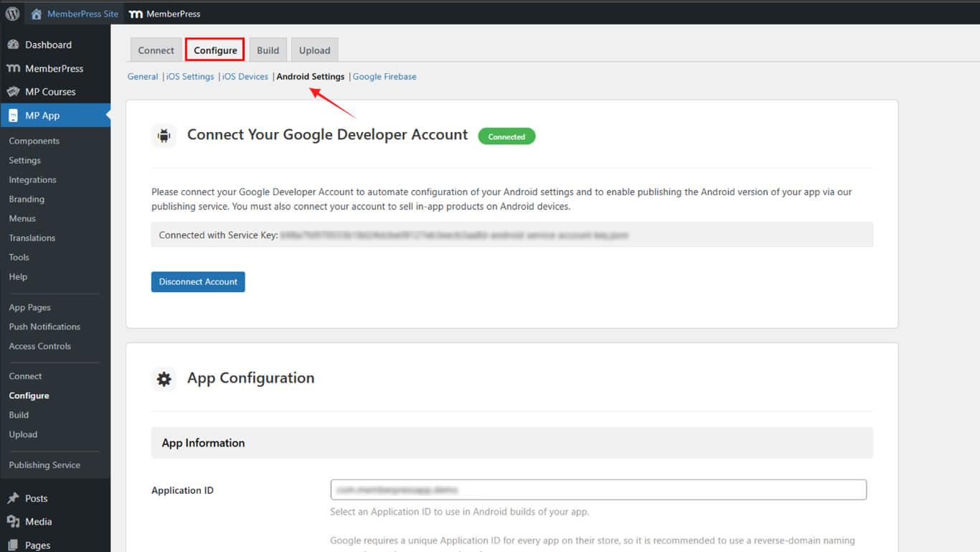Open the General configuration link
This screenshot has height=552, width=980.
pos(143,77)
